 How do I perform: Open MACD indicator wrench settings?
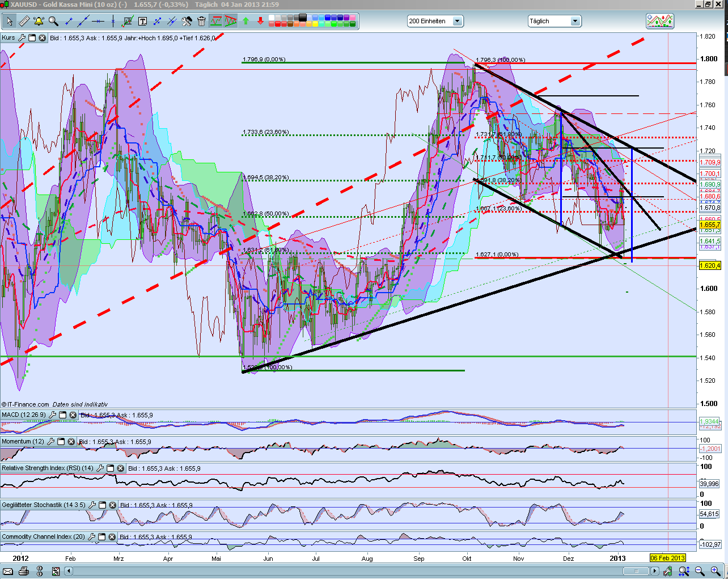point(53,415)
